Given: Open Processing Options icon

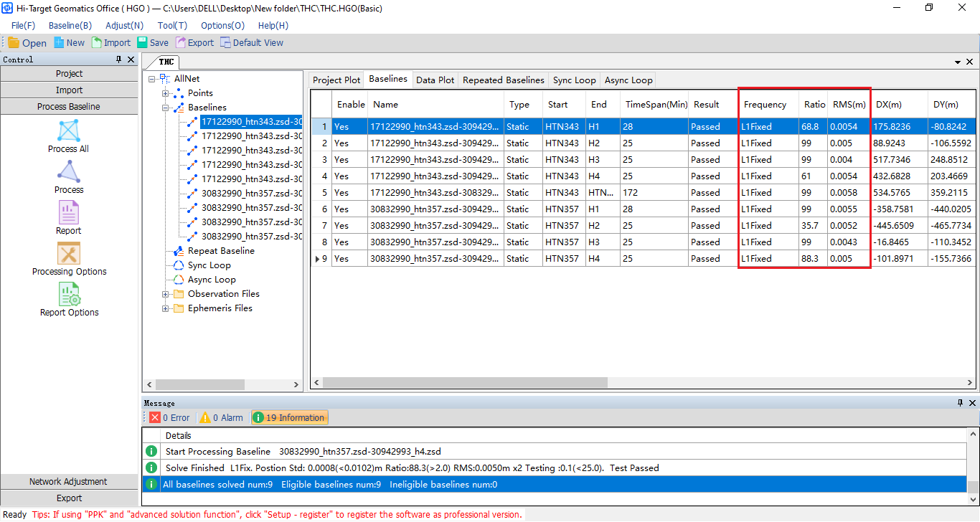Looking at the screenshot, I should tap(69, 254).
